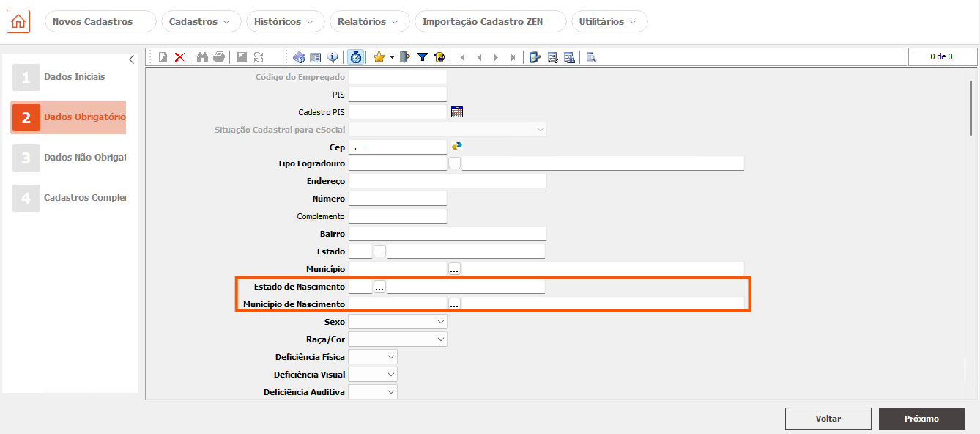
Task: Open Importação Cadastro ZEN
Action: click(x=490, y=21)
